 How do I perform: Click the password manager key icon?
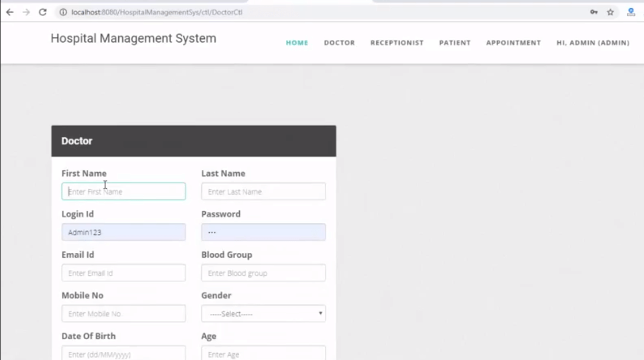click(593, 12)
